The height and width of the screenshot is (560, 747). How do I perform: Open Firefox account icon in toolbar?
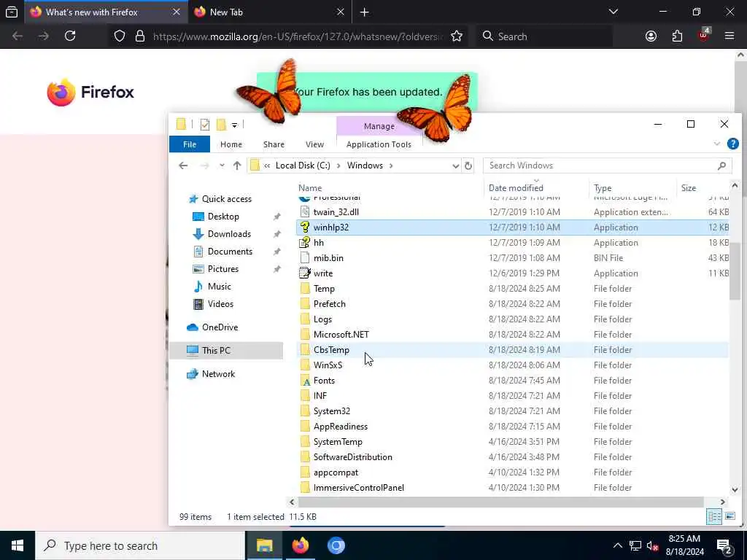(651, 36)
